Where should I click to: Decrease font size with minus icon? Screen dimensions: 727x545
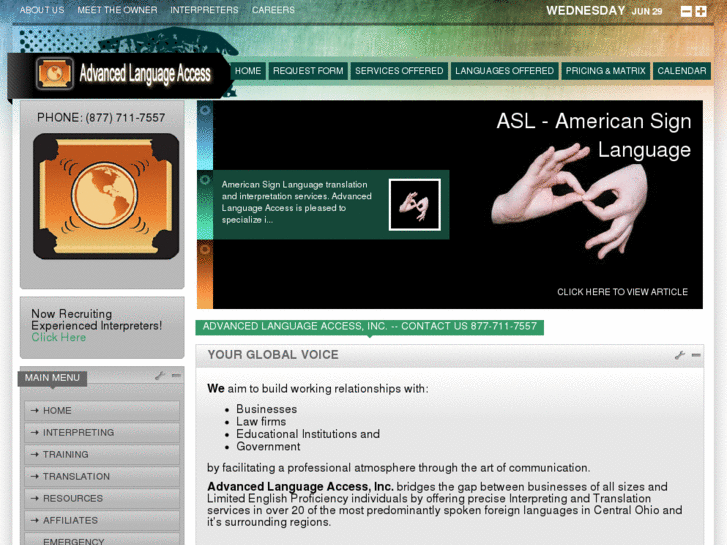pyautogui.click(x=686, y=12)
